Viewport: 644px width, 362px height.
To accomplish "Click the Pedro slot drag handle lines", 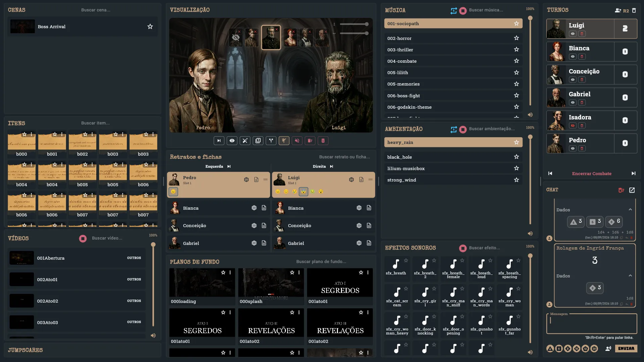I will [x=265, y=180].
